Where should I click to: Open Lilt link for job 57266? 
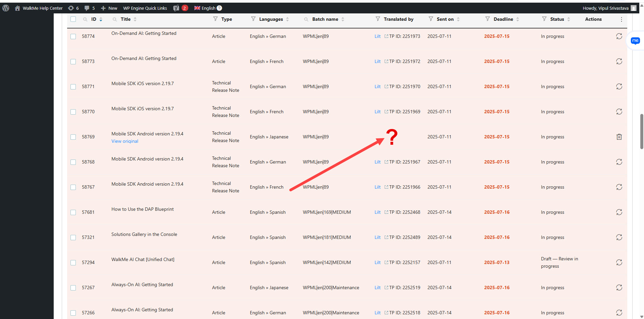(378, 313)
